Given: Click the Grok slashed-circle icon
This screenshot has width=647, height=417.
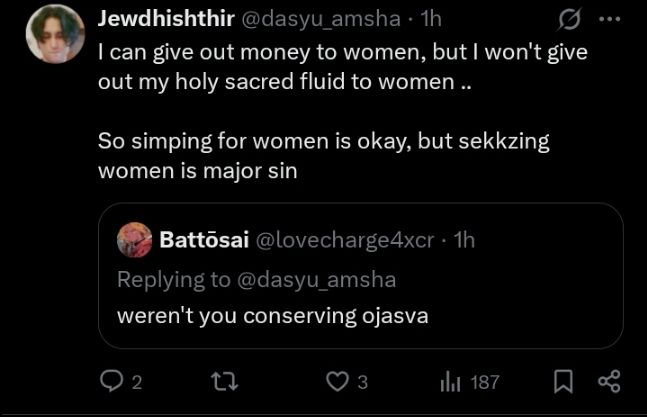Looking at the screenshot, I should coord(573,20).
